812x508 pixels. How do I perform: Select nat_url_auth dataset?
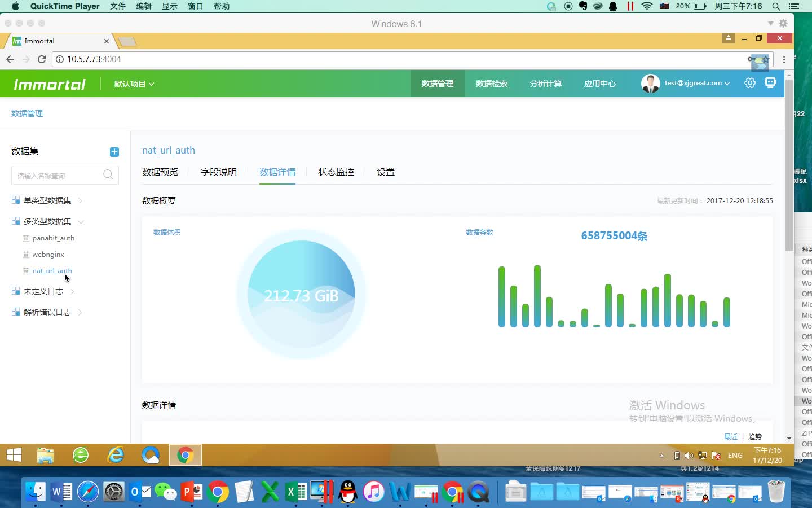point(52,271)
